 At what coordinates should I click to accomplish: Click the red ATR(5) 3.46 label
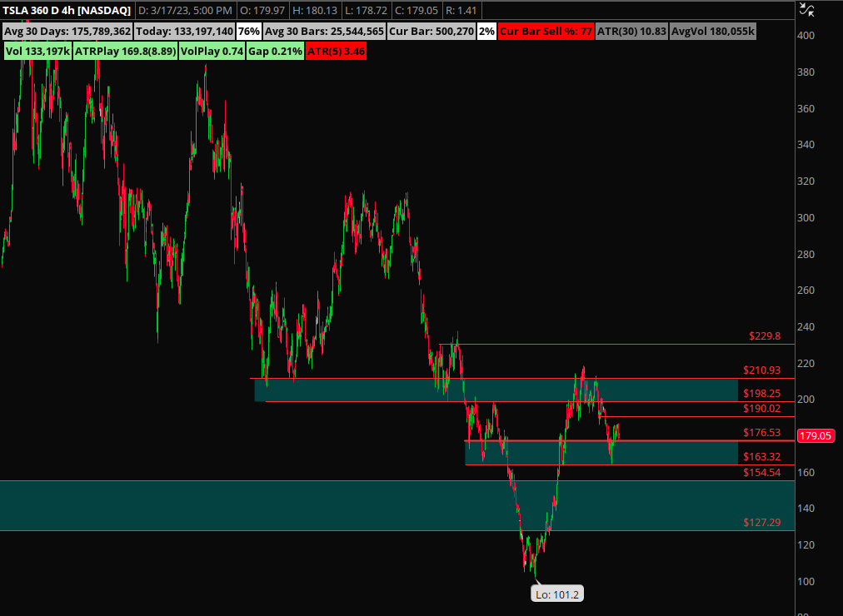pyautogui.click(x=336, y=51)
